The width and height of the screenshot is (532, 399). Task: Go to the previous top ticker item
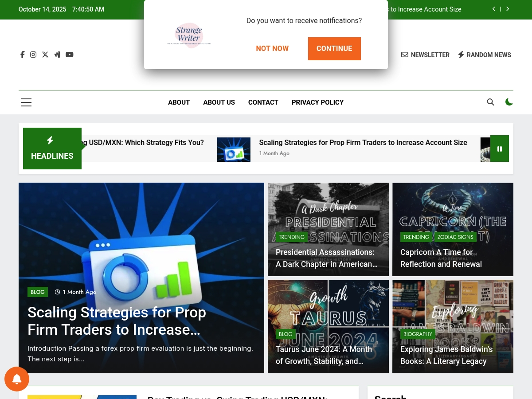(494, 9)
